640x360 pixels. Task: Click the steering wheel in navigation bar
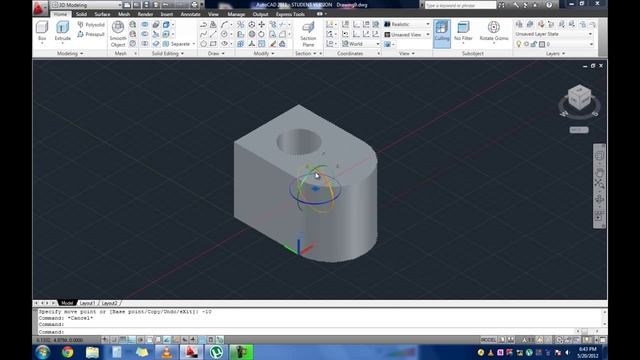pyautogui.click(x=599, y=156)
